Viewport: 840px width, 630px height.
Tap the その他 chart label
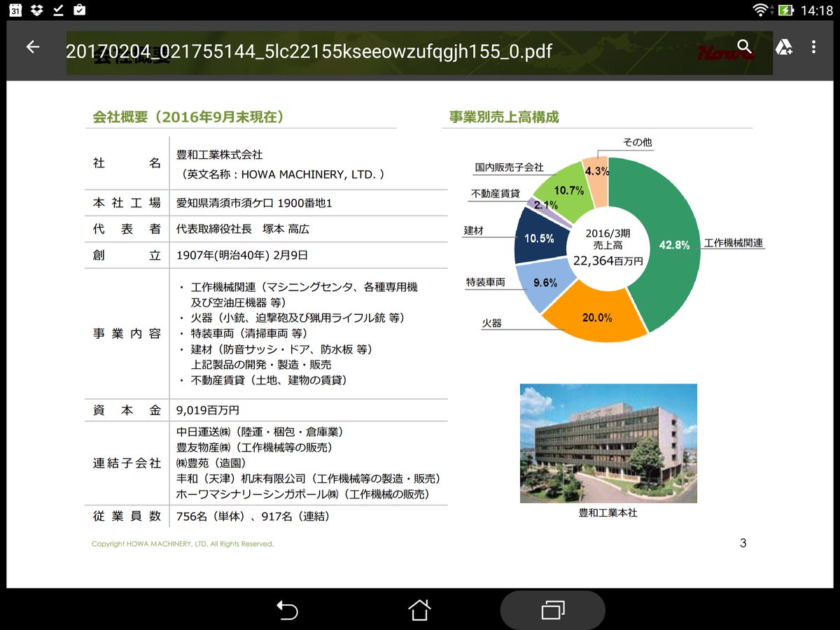637,142
